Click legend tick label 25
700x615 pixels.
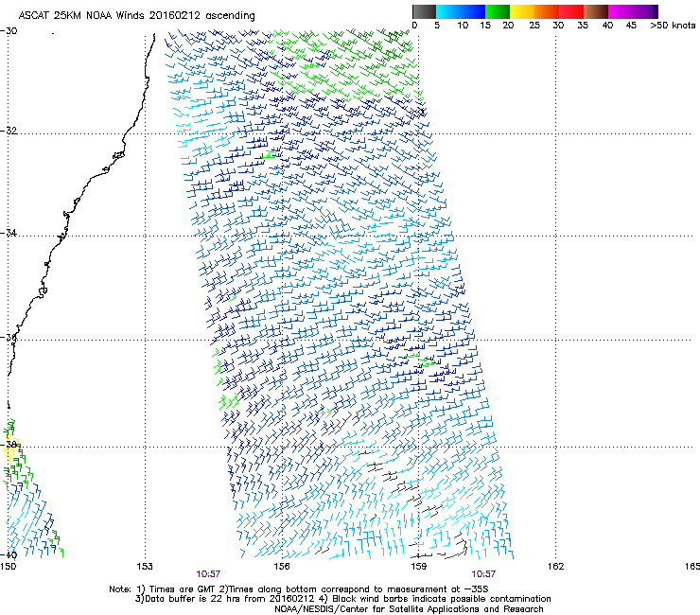pyautogui.click(x=534, y=26)
